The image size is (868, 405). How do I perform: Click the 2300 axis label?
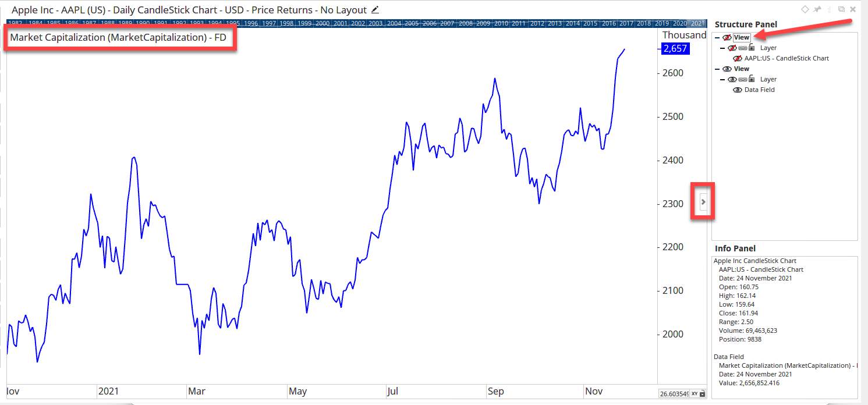click(x=674, y=204)
